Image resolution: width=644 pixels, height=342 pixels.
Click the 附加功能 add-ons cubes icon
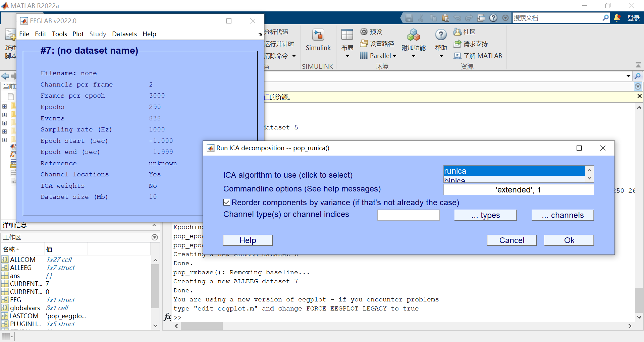(x=414, y=35)
